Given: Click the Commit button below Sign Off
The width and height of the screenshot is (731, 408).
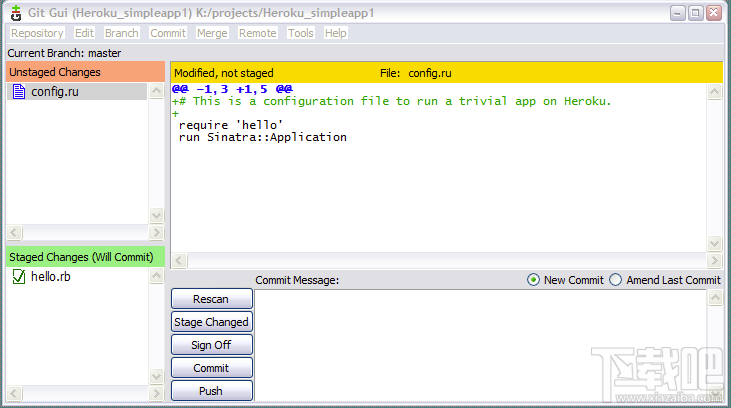Looking at the screenshot, I should [x=212, y=368].
